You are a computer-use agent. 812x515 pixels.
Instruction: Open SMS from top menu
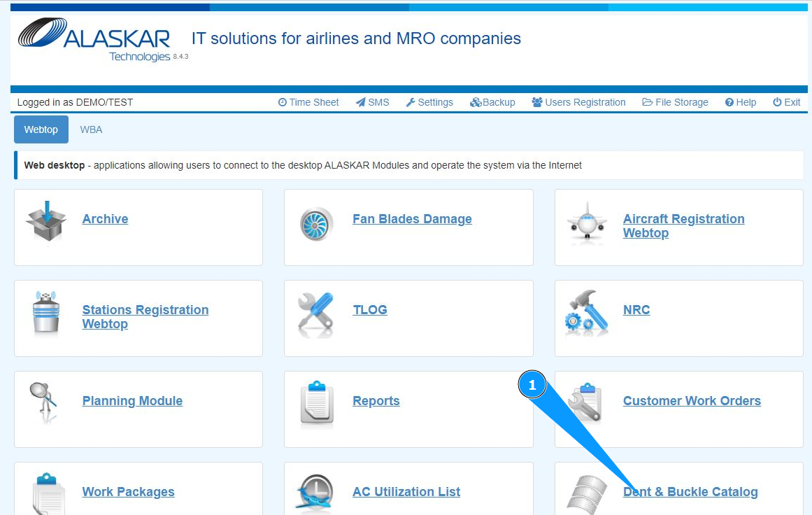pos(372,102)
